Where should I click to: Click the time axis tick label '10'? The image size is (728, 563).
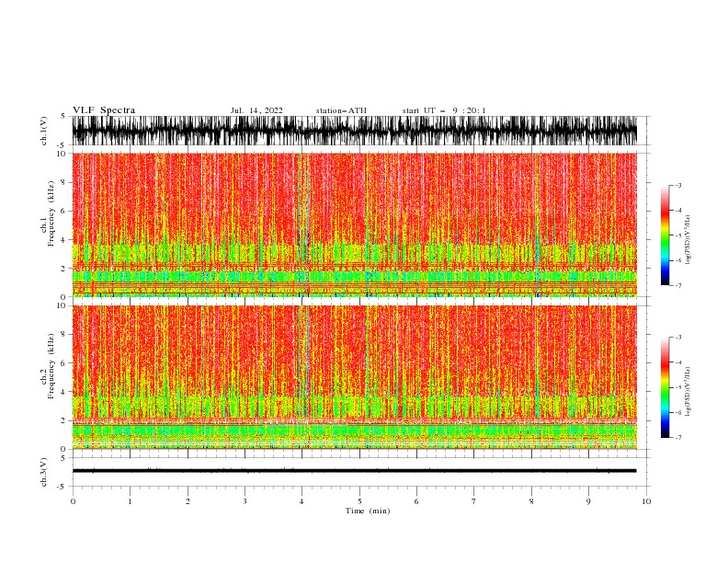tap(646, 501)
